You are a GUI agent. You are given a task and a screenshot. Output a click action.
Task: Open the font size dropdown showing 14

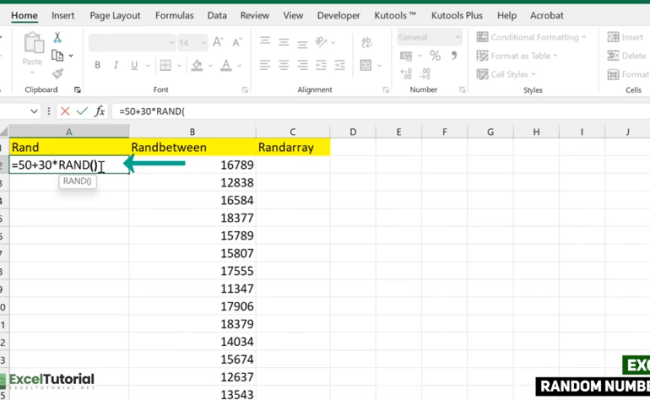click(x=203, y=42)
